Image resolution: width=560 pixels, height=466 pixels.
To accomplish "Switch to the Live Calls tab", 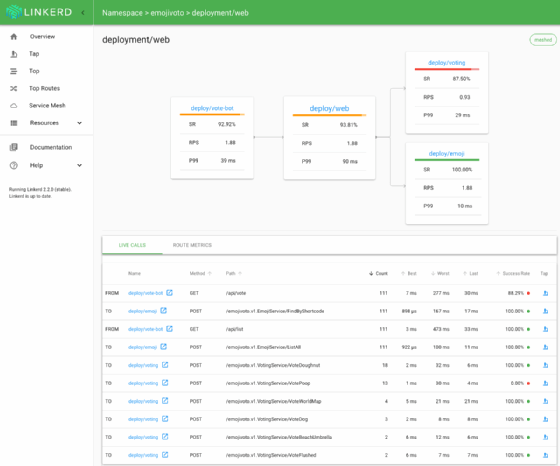I will 132,245.
